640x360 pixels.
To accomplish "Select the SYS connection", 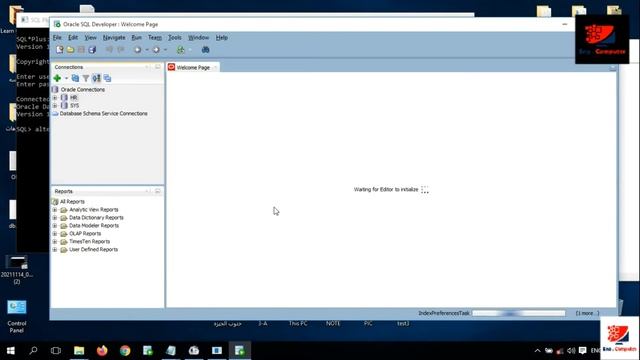I will click(74, 105).
